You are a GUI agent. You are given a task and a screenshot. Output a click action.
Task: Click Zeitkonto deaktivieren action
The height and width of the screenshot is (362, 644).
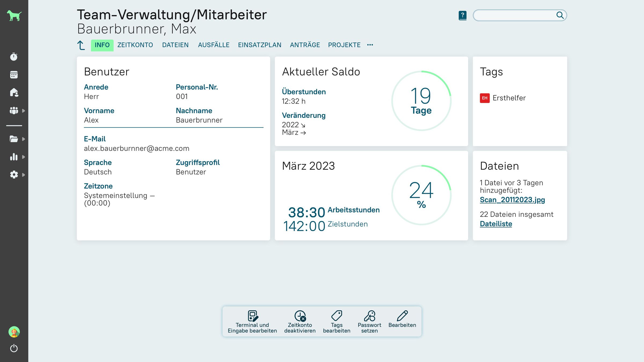tap(300, 321)
